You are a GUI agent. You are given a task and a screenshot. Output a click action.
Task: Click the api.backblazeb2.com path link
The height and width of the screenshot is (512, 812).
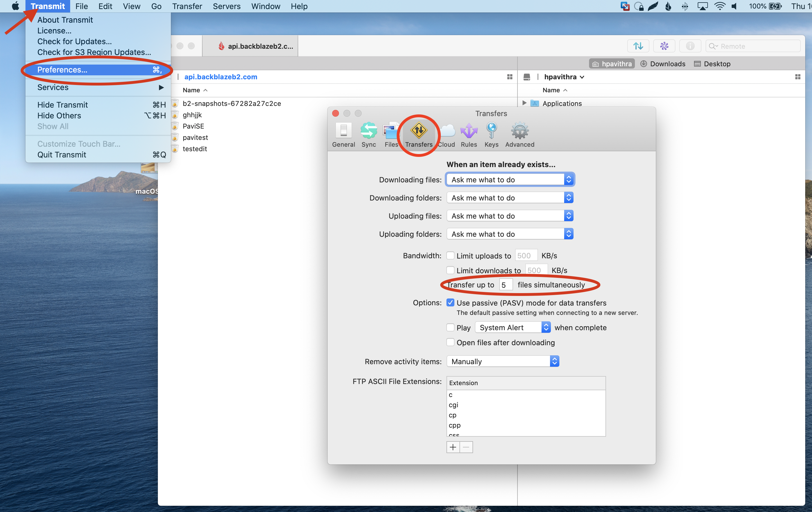point(220,77)
